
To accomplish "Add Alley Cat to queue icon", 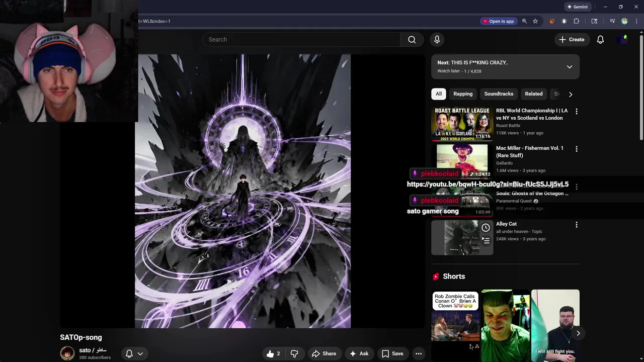I will tap(486, 241).
